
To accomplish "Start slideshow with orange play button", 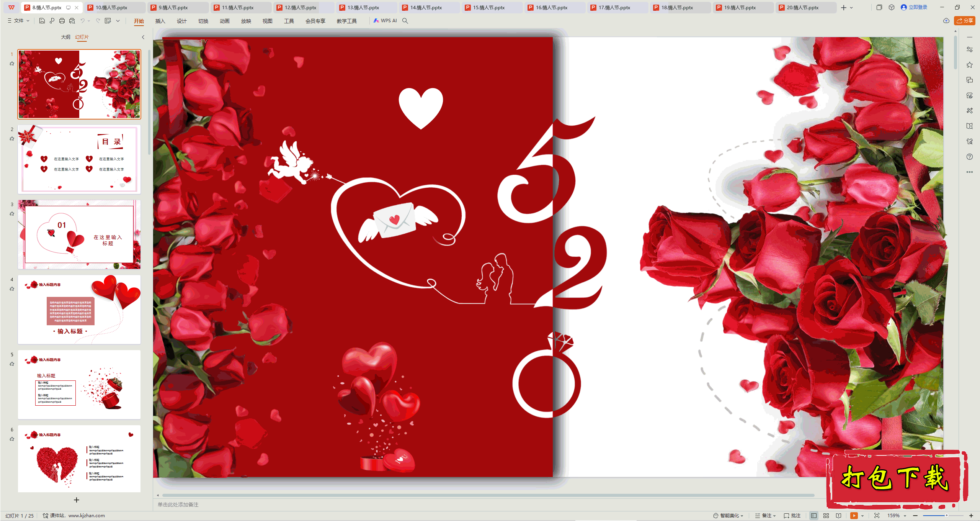I will 854,516.
